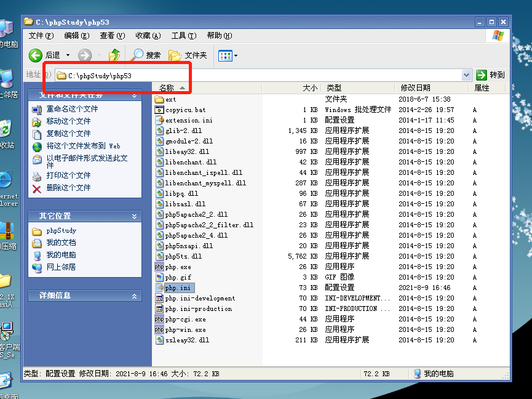This screenshot has height=399, width=532.
Task: Sort by 修改日期 column header
Action: (432, 88)
